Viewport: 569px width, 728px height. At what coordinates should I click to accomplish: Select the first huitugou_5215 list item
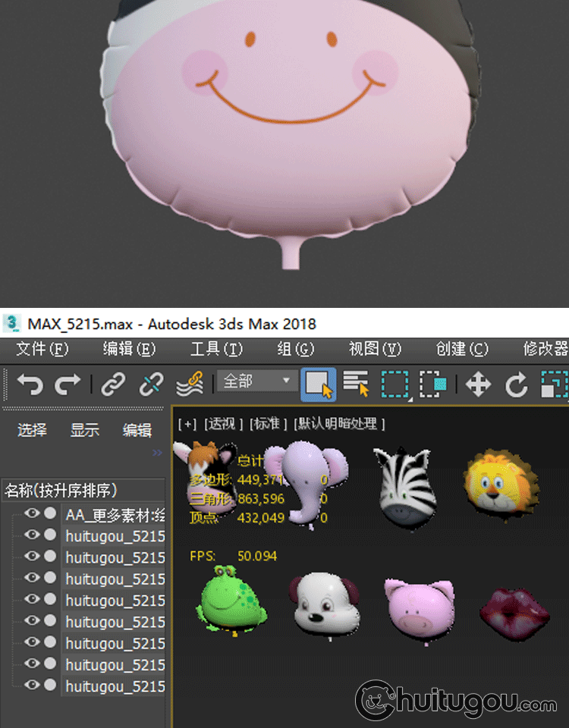(115, 536)
